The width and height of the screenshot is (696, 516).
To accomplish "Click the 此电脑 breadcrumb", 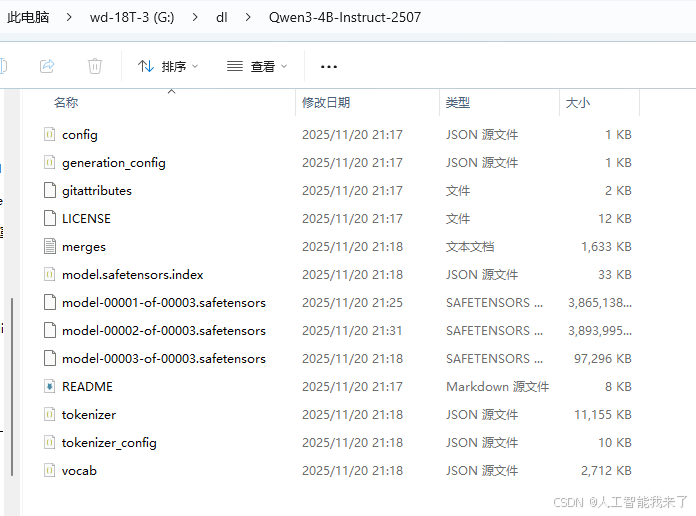I will click(28, 17).
